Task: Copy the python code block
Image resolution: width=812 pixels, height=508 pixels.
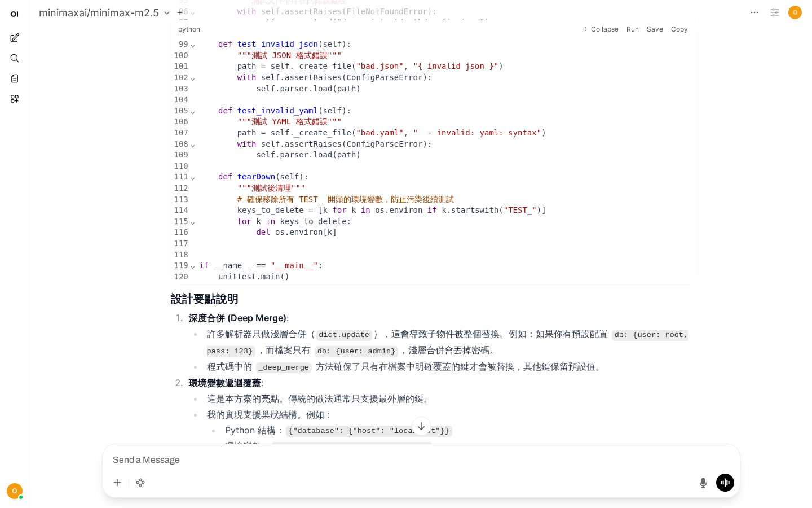Action: click(x=679, y=29)
